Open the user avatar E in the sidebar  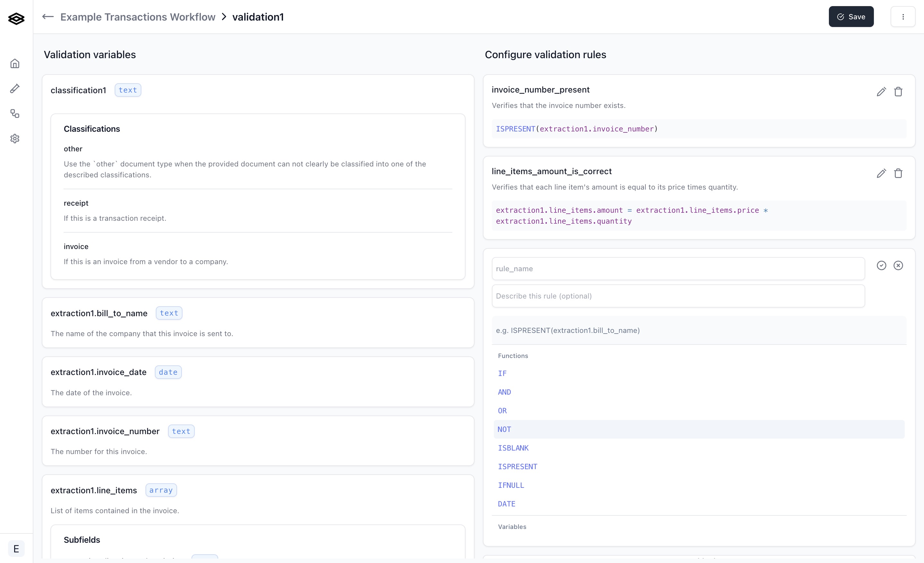16,549
